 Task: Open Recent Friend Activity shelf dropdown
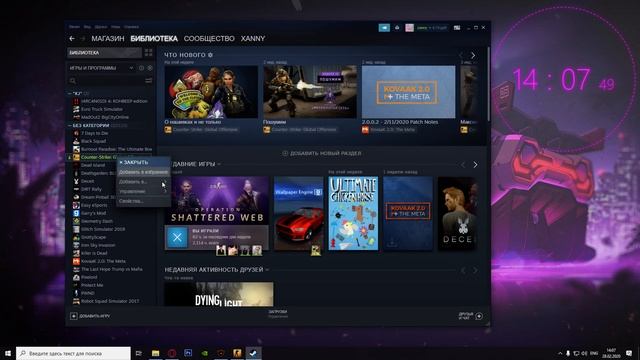point(267,270)
